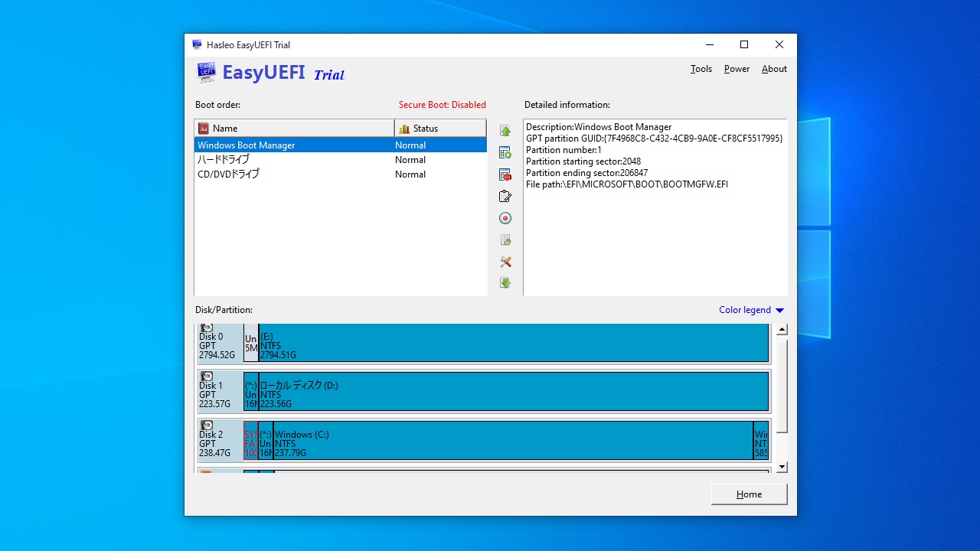Image resolution: width=980 pixels, height=551 pixels.
Task: Click the Name column header icon
Action: pyautogui.click(x=204, y=129)
